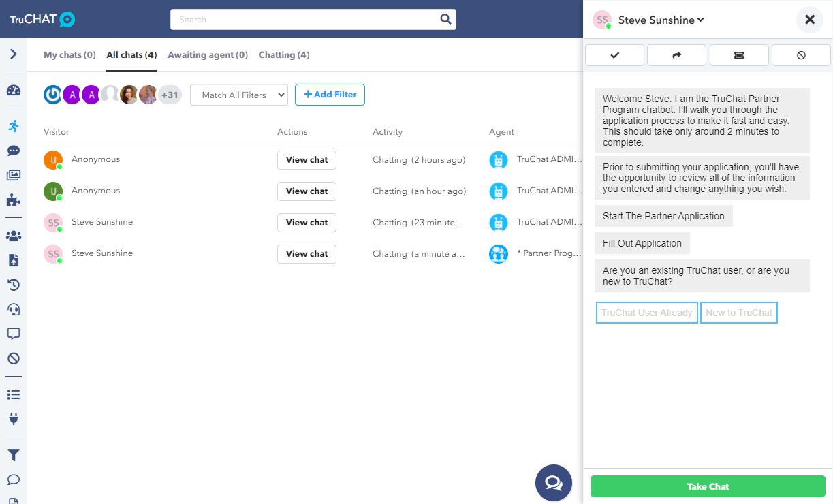Screen dimensions: 833x504
Task: Open the bulleted list sidebar icon
Action: pyautogui.click(x=13, y=394)
